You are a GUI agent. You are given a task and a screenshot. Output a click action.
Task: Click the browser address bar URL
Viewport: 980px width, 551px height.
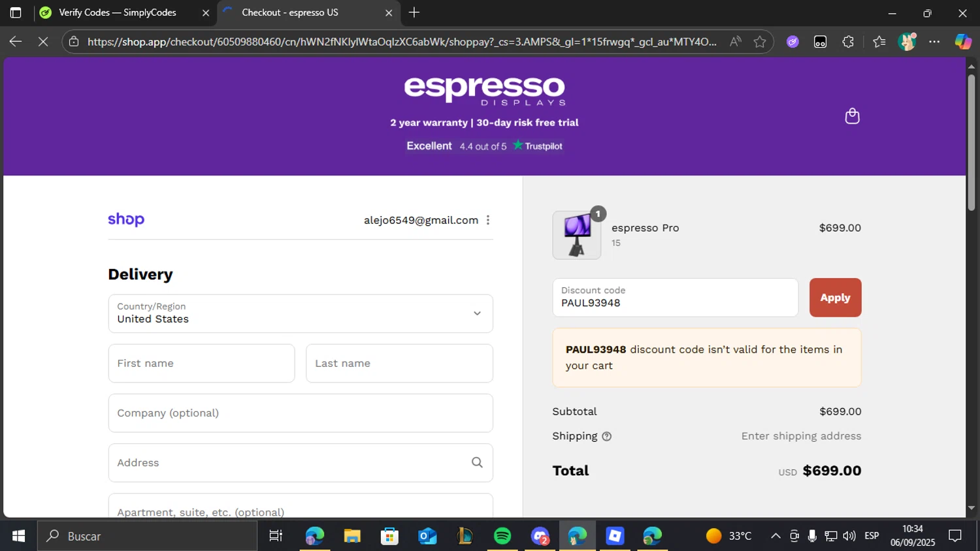click(x=401, y=42)
